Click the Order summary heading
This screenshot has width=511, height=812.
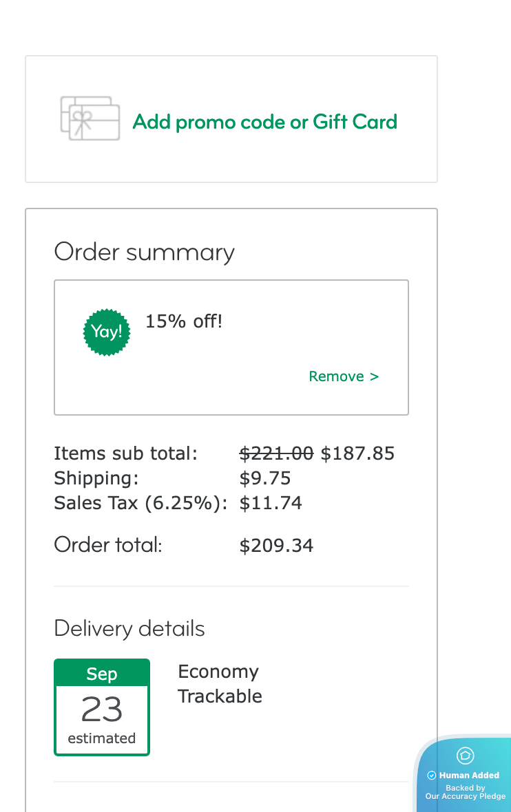(x=144, y=252)
